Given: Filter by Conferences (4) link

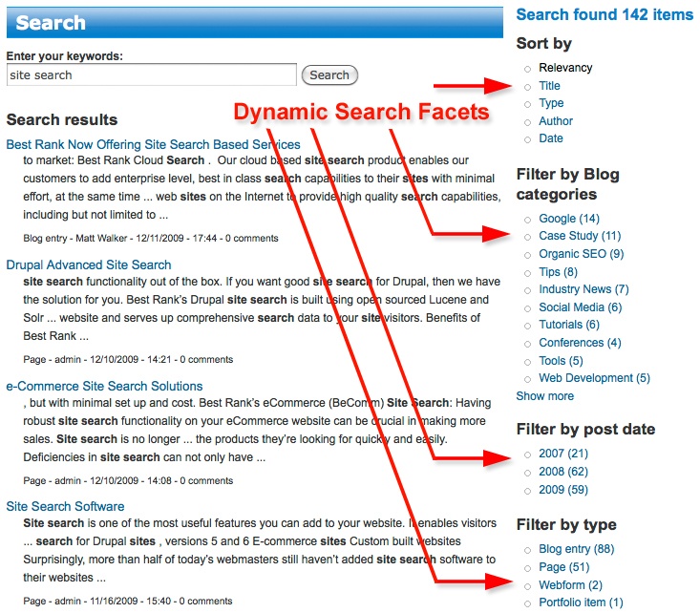Looking at the screenshot, I should coord(580,343).
